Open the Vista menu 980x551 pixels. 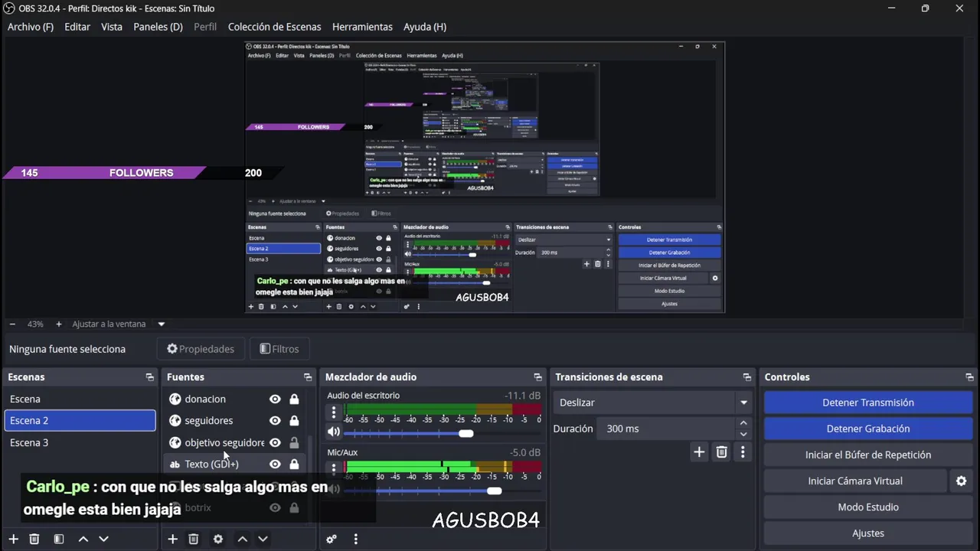click(112, 27)
